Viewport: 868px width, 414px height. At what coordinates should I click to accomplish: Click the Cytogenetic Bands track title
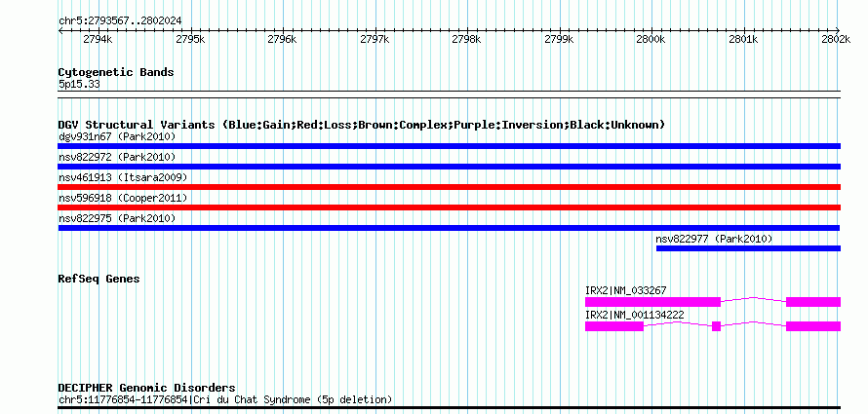click(116, 72)
